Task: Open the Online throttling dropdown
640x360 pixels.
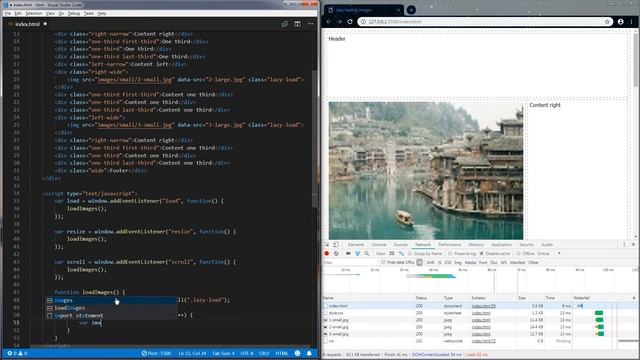Action: [x=549, y=253]
